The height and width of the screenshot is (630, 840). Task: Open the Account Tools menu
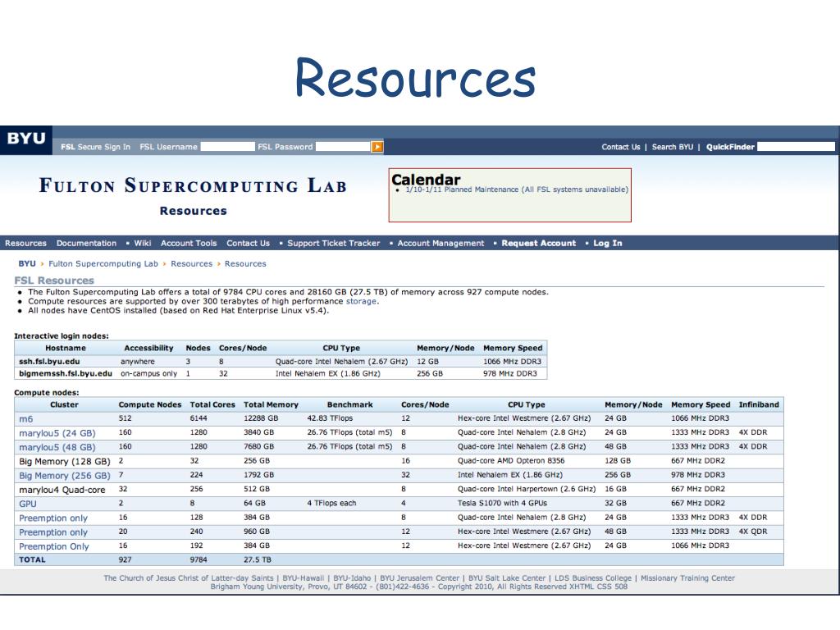[x=189, y=243]
